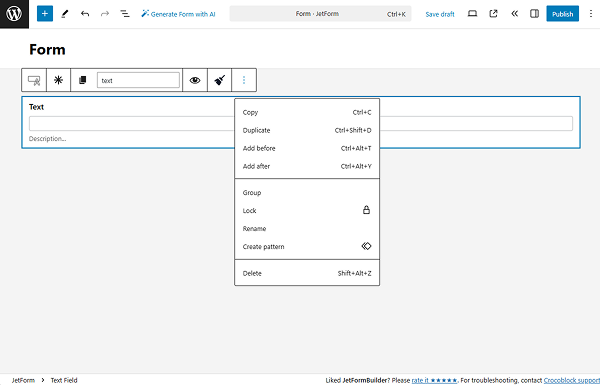The image size is (600, 385).
Task: Open the laptop preview device icon
Action: (x=473, y=14)
